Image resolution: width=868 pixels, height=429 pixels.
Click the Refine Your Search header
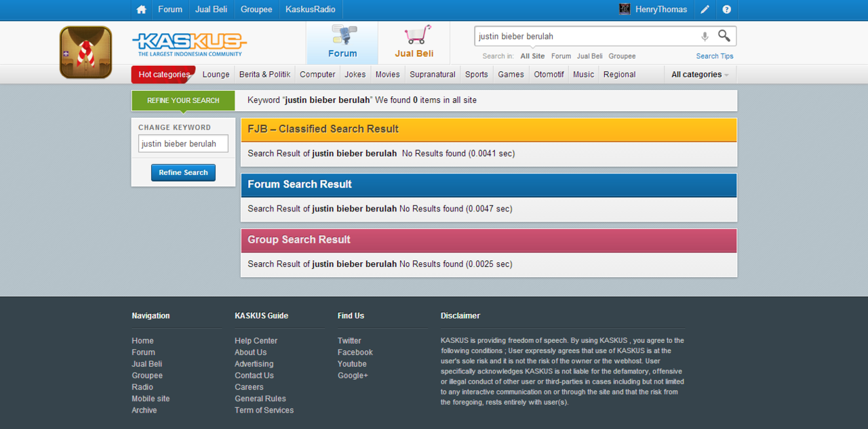pyautogui.click(x=183, y=100)
